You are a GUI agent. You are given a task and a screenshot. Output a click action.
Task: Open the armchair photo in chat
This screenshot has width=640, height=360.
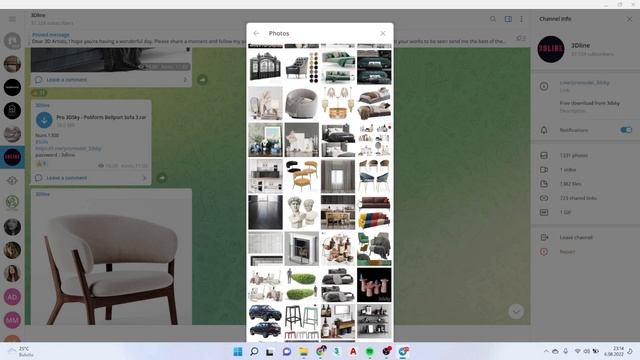click(111, 261)
